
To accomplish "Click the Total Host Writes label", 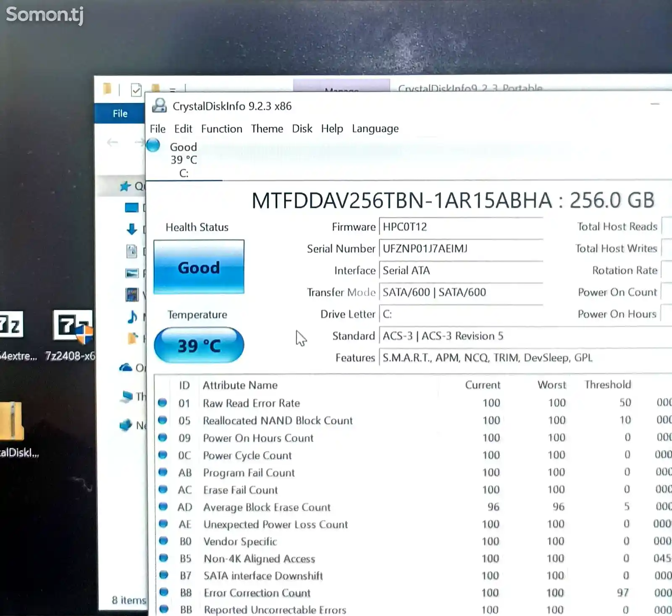I will [616, 249].
